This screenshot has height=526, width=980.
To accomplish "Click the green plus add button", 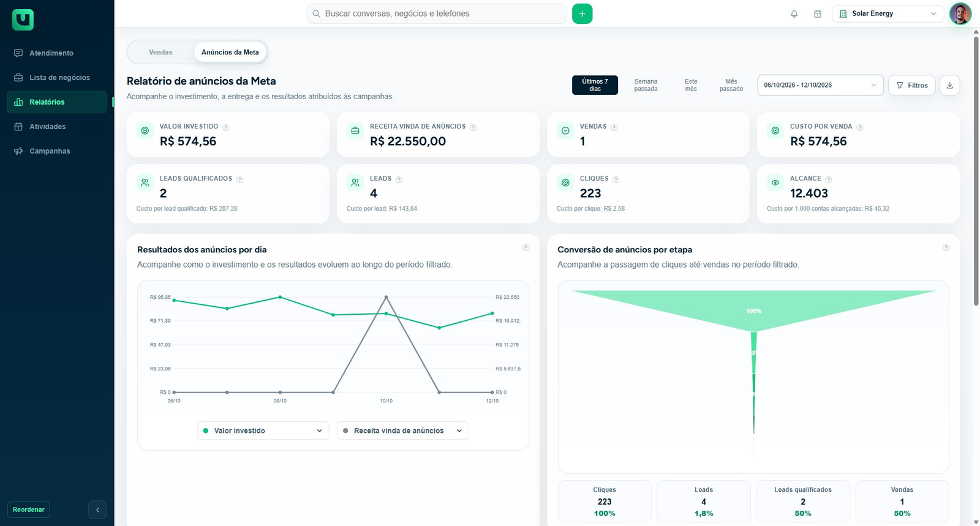I will [x=582, y=13].
